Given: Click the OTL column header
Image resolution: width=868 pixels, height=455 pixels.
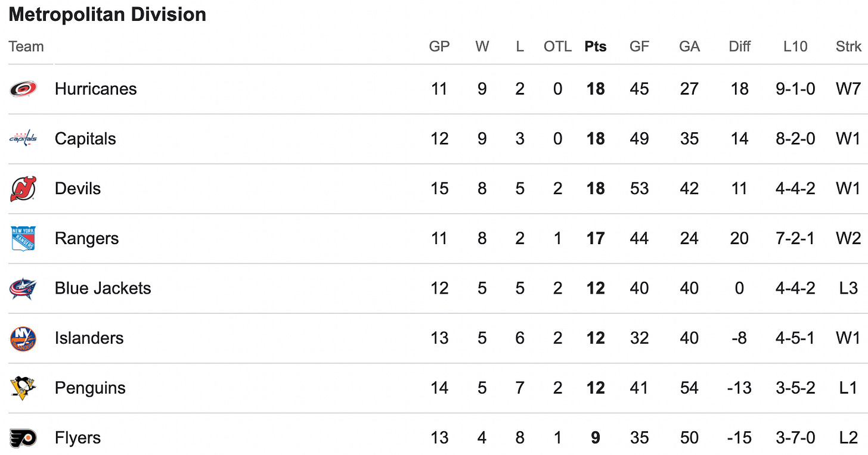Looking at the screenshot, I should [x=557, y=46].
